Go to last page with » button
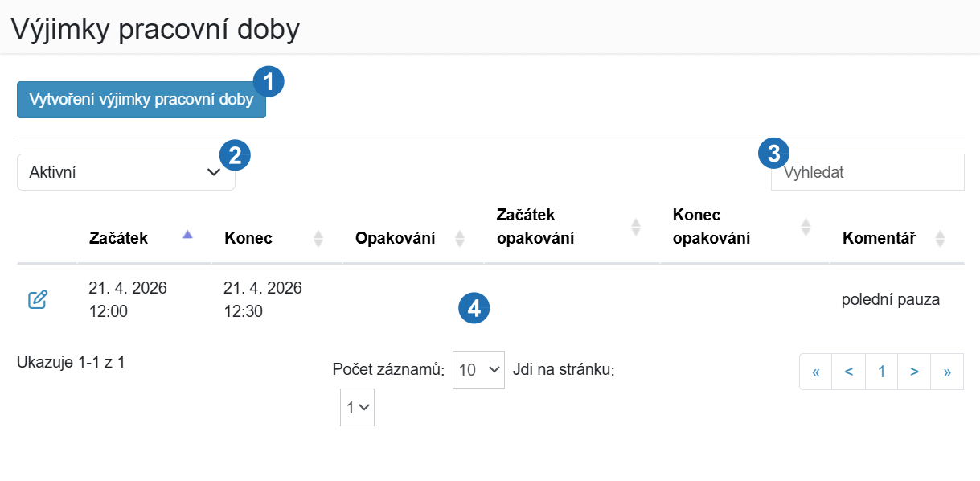980x481 pixels. click(947, 372)
